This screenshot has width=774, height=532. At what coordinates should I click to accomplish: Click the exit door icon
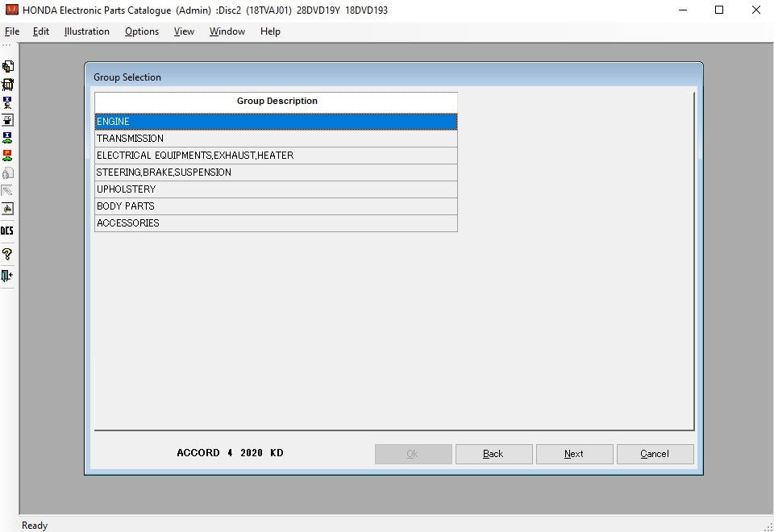[7, 276]
